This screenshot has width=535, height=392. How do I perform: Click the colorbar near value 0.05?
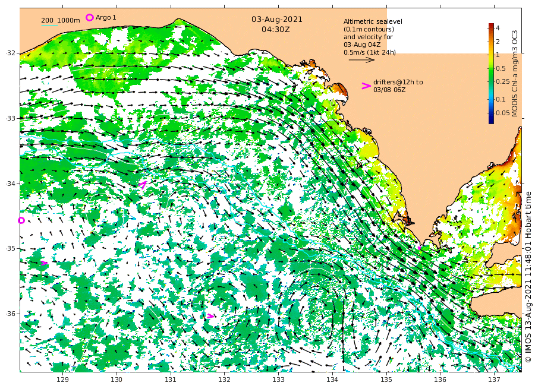click(491, 113)
